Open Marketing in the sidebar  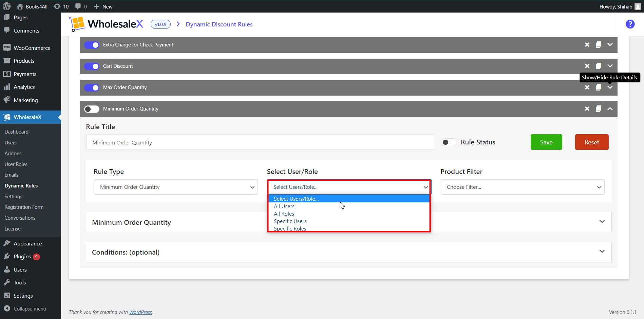[x=31, y=100]
